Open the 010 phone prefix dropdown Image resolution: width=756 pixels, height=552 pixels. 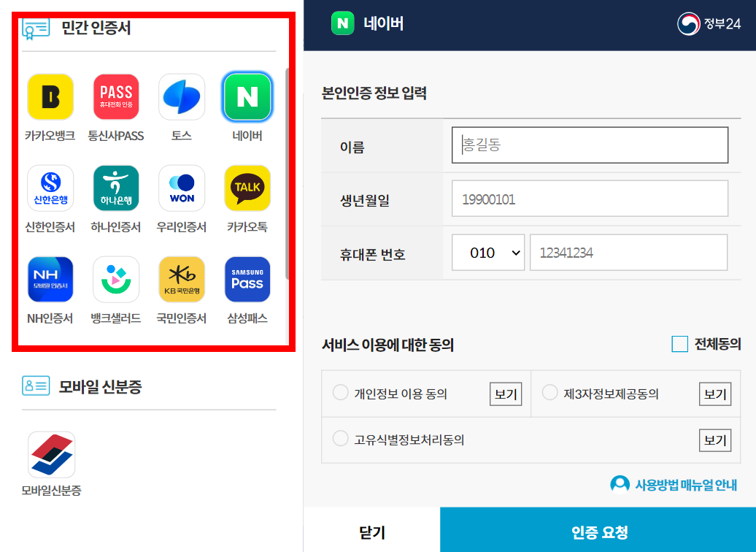click(487, 253)
